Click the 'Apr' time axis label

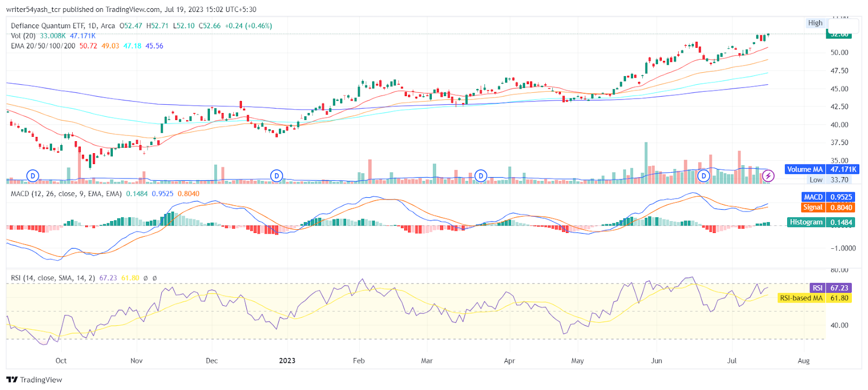tap(509, 361)
